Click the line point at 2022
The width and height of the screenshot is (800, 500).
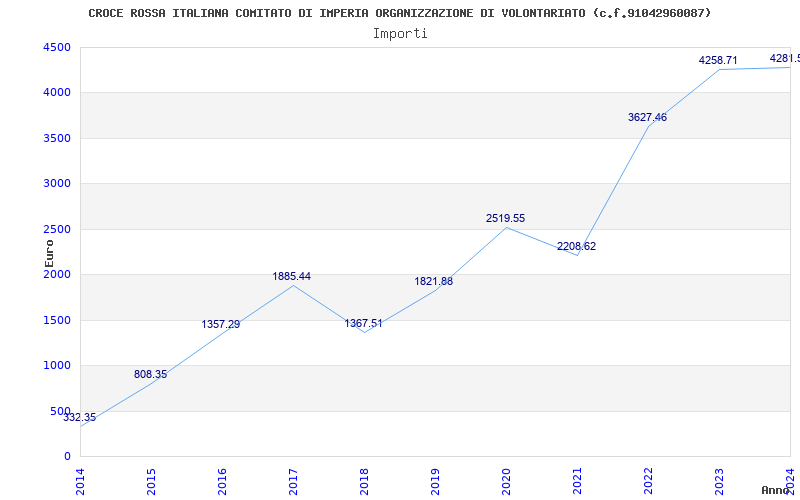(x=648, y=127)
